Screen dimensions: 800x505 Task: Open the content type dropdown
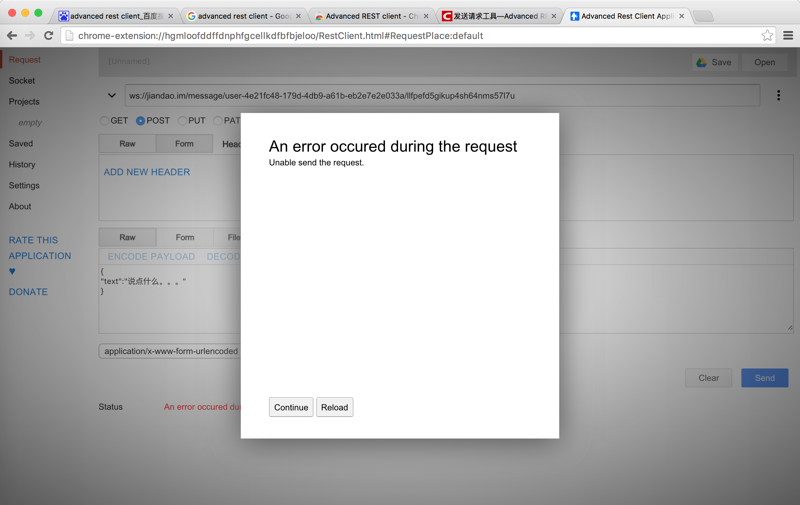click(x=170, y=351)
